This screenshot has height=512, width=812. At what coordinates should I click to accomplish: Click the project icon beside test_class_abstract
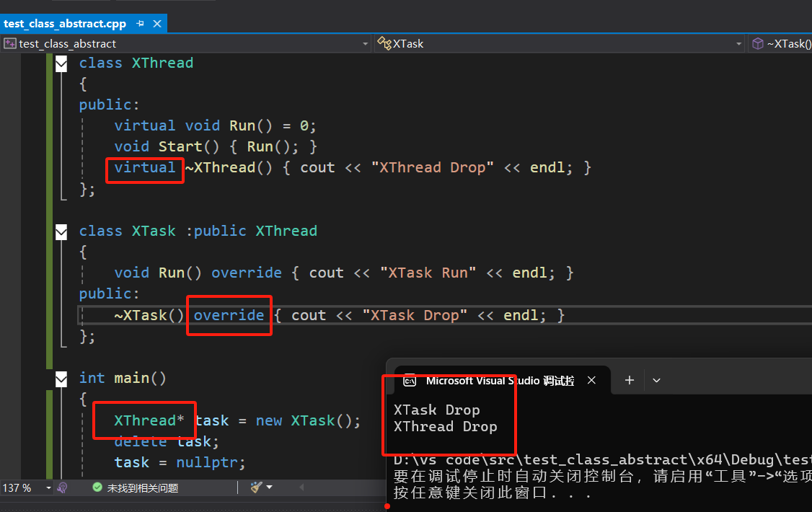click(x=10, y=44)
